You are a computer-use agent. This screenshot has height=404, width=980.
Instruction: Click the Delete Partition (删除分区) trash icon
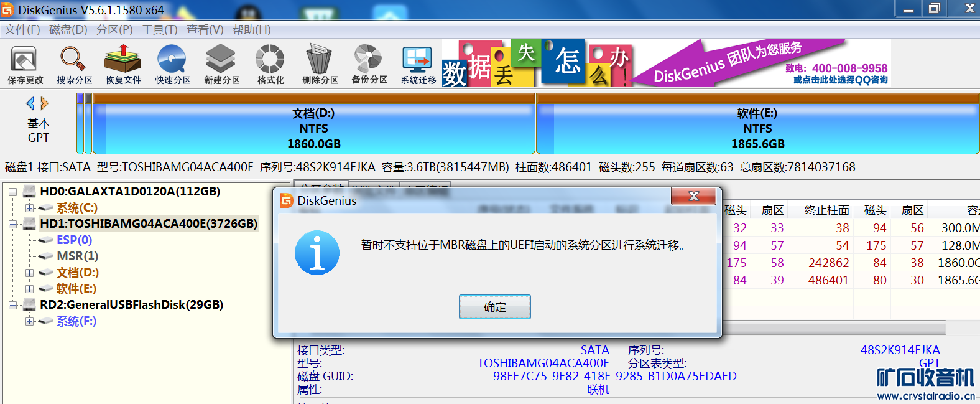point(320,65)
